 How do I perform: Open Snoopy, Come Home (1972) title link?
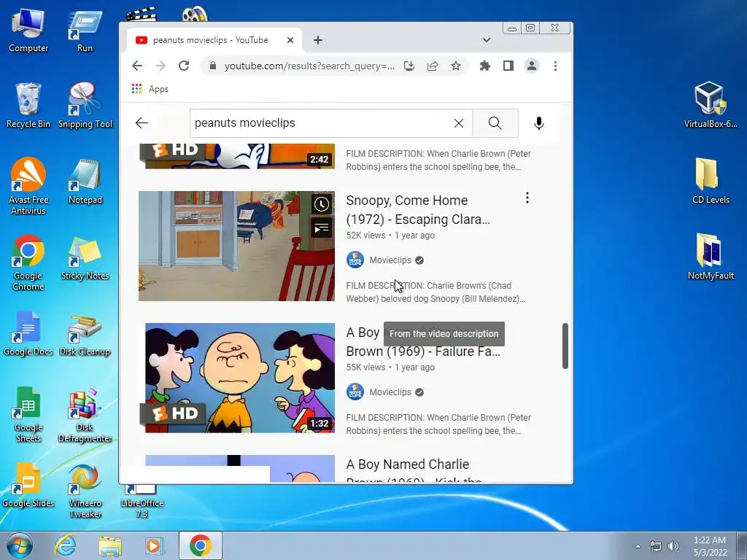click(418, 209)
